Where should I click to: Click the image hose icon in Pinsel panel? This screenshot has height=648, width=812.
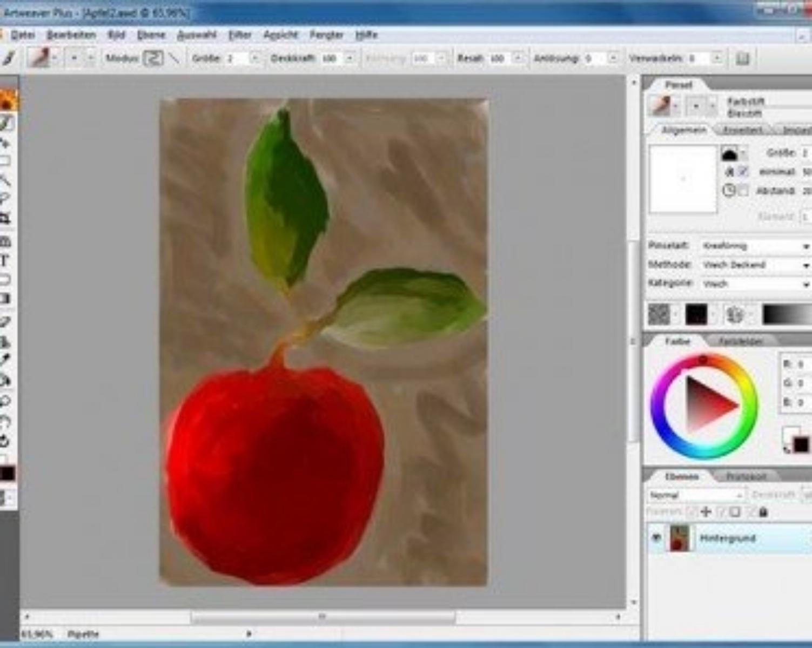click(x=735, y=315)
